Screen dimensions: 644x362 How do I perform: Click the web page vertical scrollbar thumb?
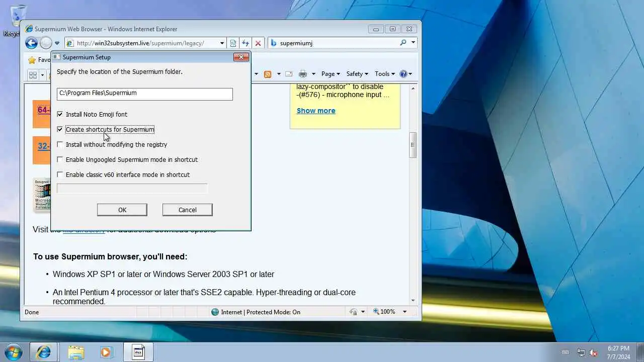pos(413,145)
